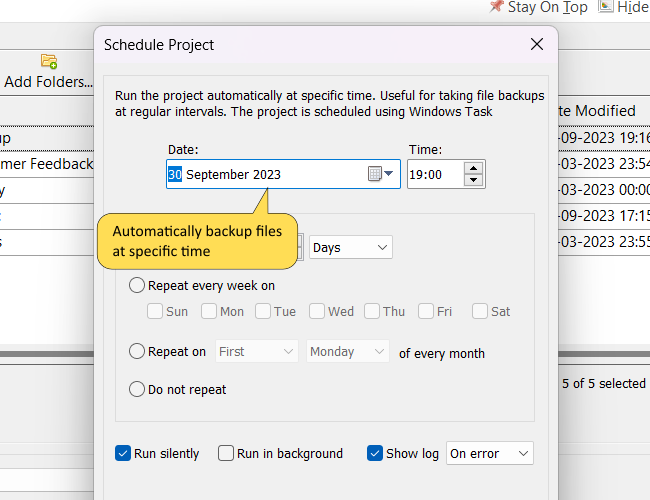Select the monthly Repeat on option
This screenshot has height=500, width=650.
tap(137, 351)
